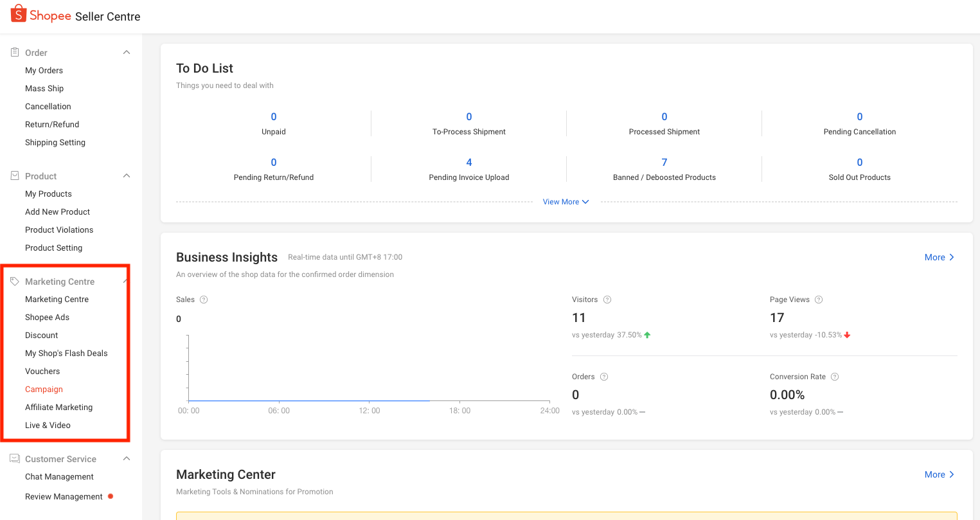Open Campaign in the Marketing Centre menu
980x520 pixels.
tap(44, 390)
